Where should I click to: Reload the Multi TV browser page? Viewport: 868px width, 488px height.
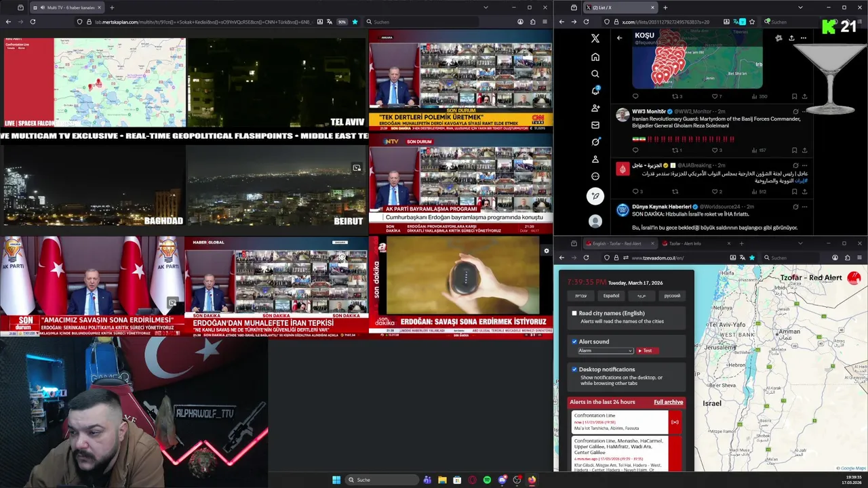(x=33, y=22)
